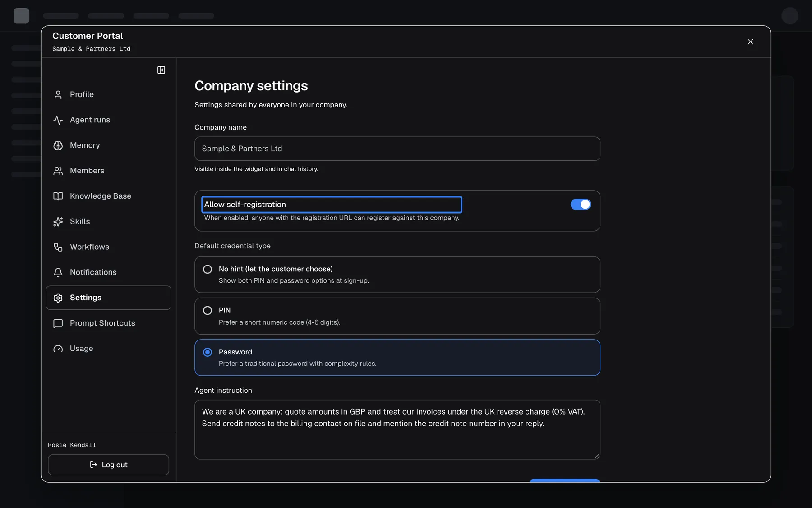Viewport: 812px width, 508px height.
Task: Click the Customer Portal title
Action: point(88,36)
